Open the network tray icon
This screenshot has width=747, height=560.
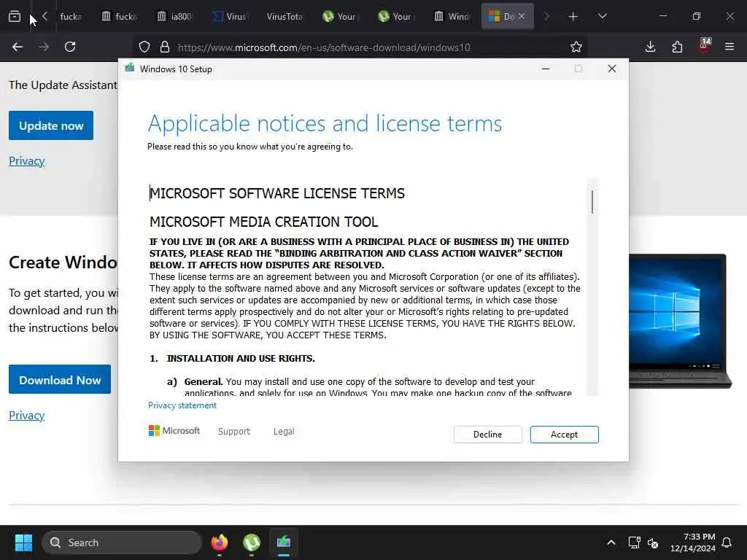[x=634, y=542]
